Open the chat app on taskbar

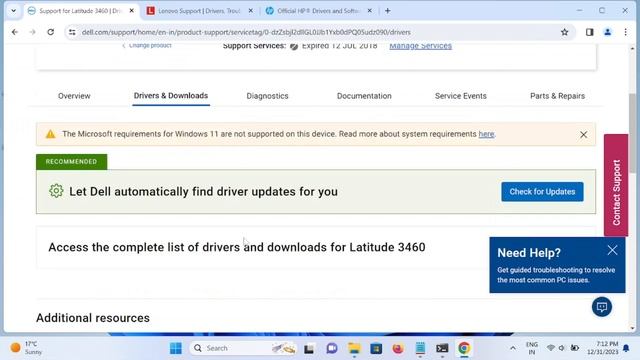(331, 348)
